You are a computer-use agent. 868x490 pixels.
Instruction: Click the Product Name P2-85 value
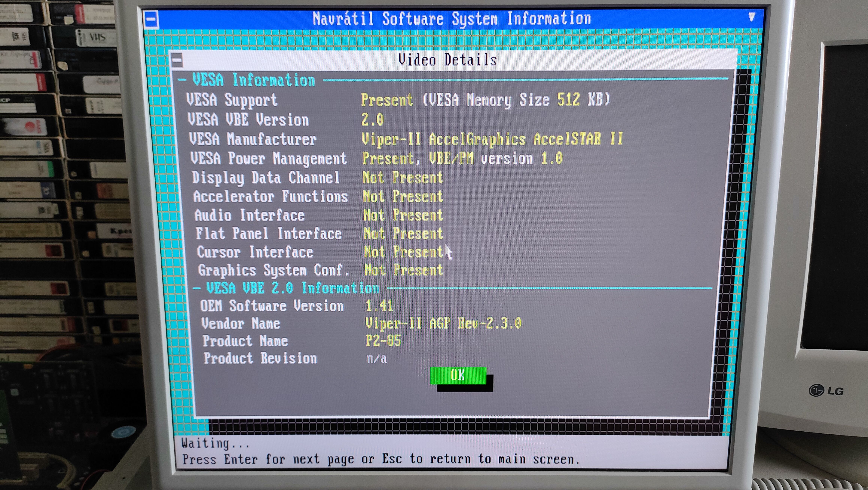point(383,341)
